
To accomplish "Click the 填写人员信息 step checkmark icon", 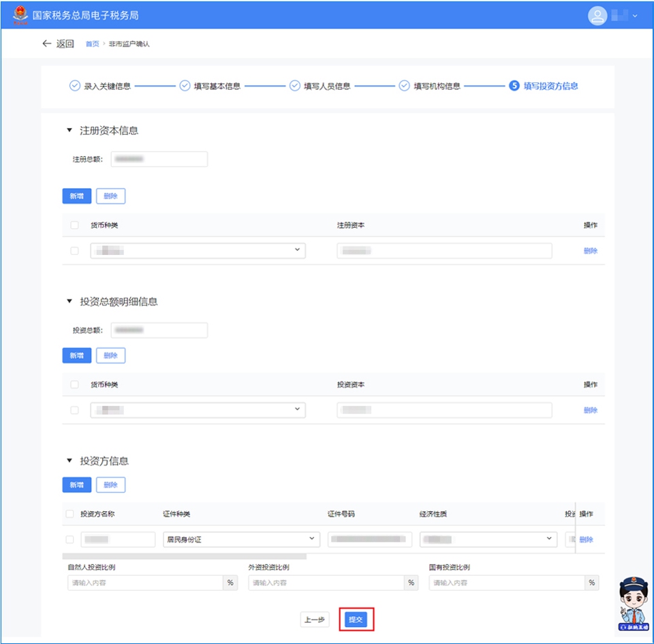I will pos(294,86).
